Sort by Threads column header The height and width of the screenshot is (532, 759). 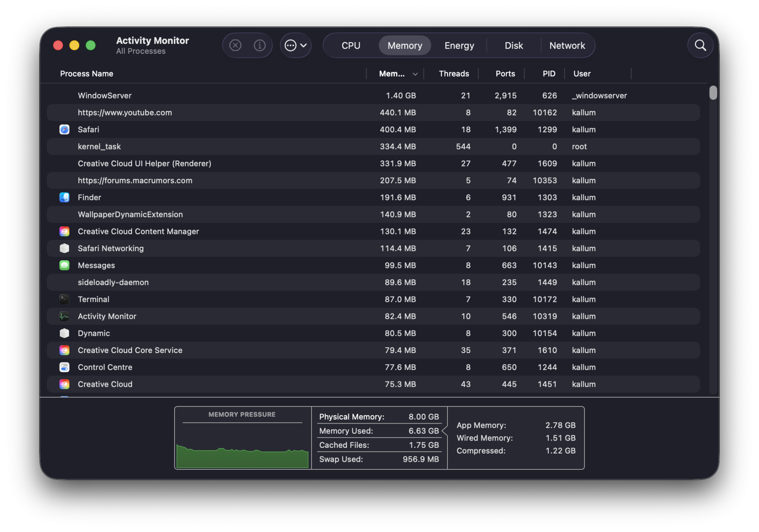tap(454, 74)
